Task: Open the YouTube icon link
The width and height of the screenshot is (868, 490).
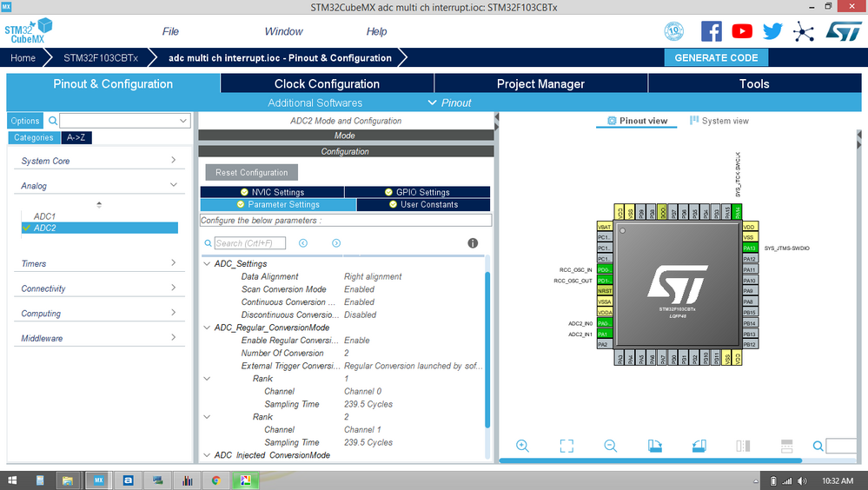Action: tap(742, 31)
